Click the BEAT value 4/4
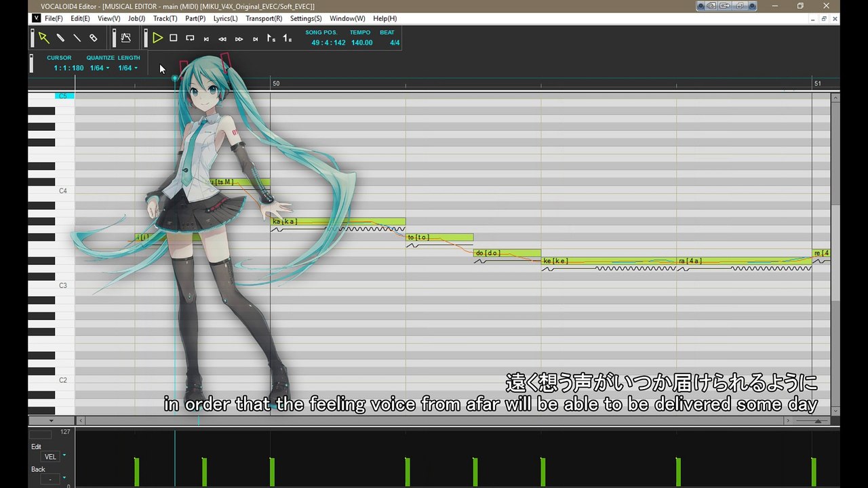Screen dimensions: 868x488 coord(395,43)
